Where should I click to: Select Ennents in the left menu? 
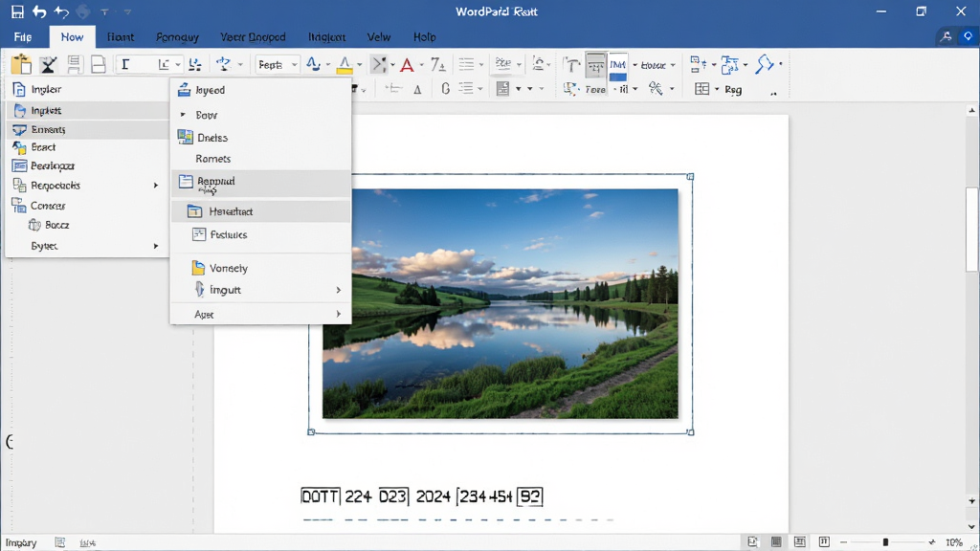tap(88, 129)
